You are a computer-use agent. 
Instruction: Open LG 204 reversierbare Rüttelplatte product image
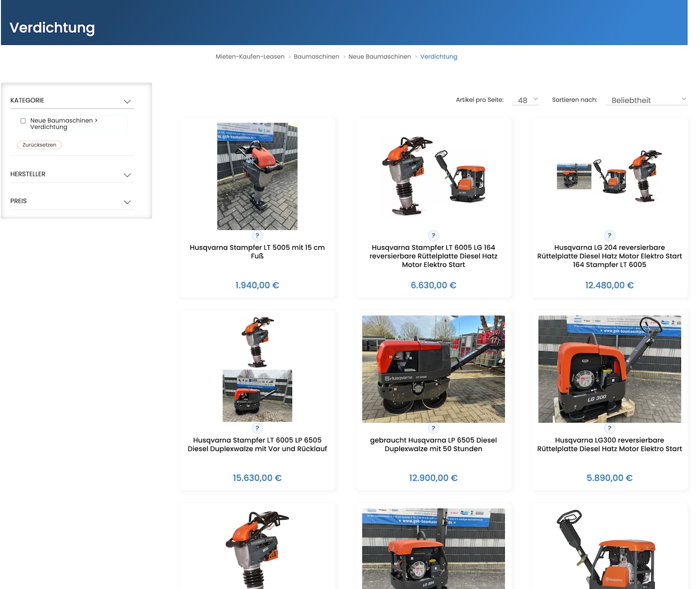pyautogui.click(x=609, y=176)
